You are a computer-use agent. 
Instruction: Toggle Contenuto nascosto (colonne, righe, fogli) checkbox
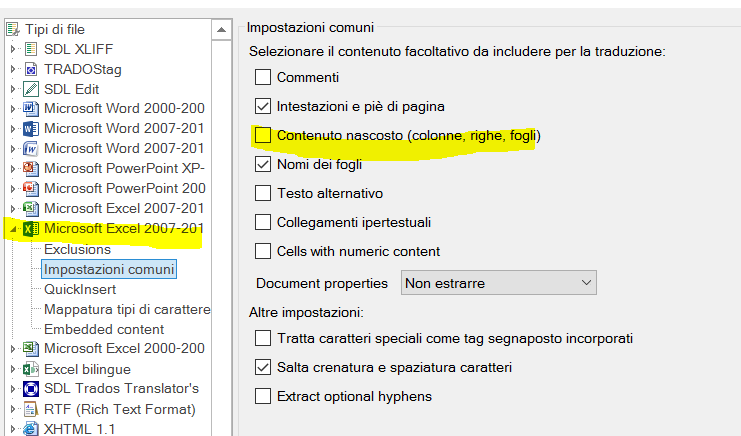(263, 135)
